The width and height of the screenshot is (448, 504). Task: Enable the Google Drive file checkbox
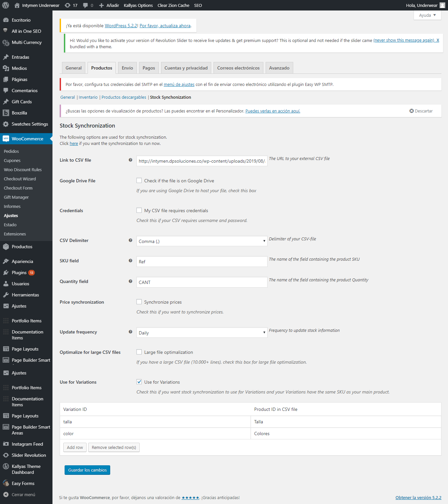[139, 180]
